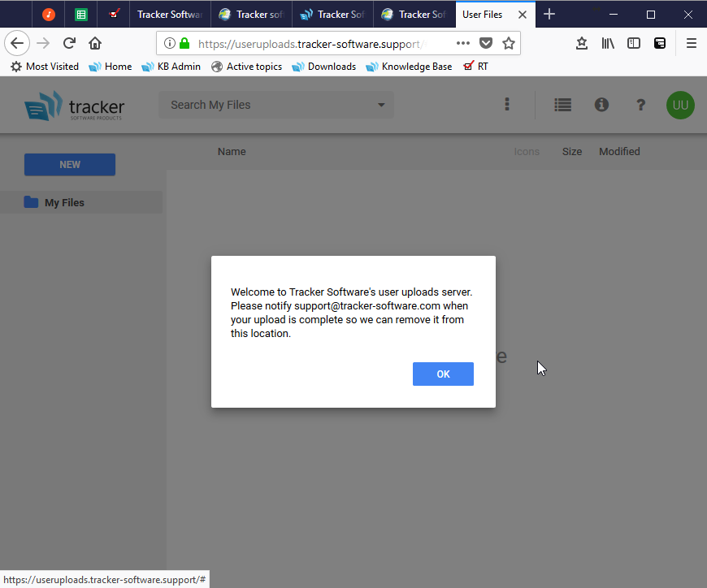Switch to the Tracker sof tab with globe icon
Screen dimensions: 707x588
click(252, 15)
